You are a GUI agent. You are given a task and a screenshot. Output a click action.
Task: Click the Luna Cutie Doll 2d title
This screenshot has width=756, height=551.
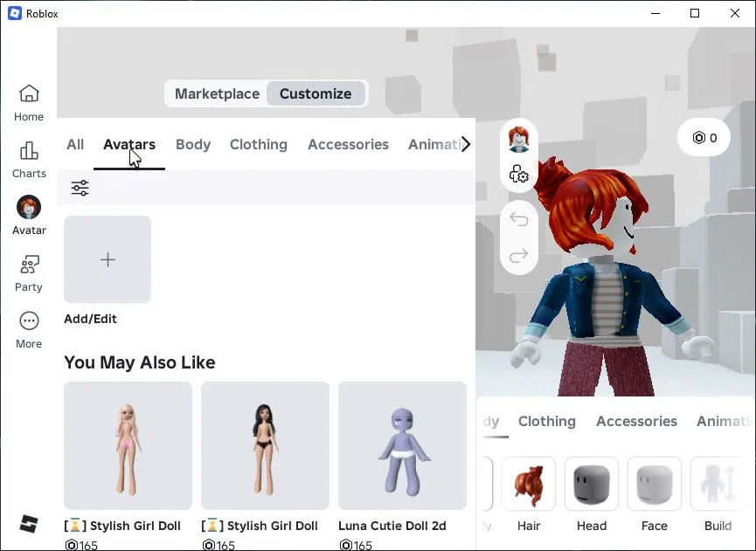[x=392, y=526]
